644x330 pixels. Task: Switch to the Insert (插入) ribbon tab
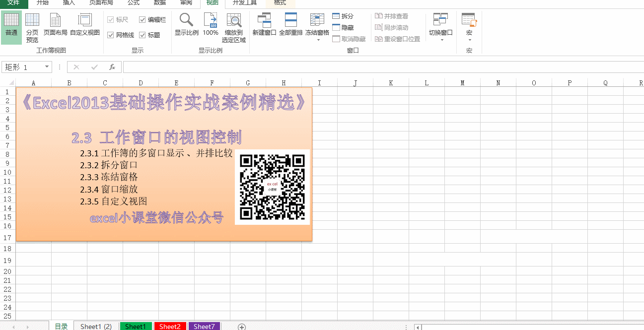point(70,3)
